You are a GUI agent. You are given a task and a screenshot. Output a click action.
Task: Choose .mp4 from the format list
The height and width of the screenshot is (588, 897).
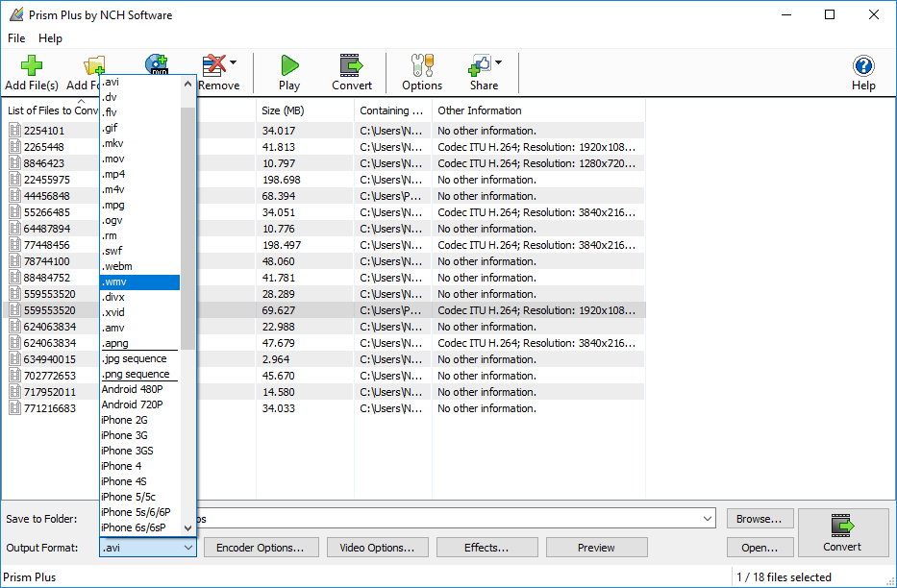click(x=139, y=174)
